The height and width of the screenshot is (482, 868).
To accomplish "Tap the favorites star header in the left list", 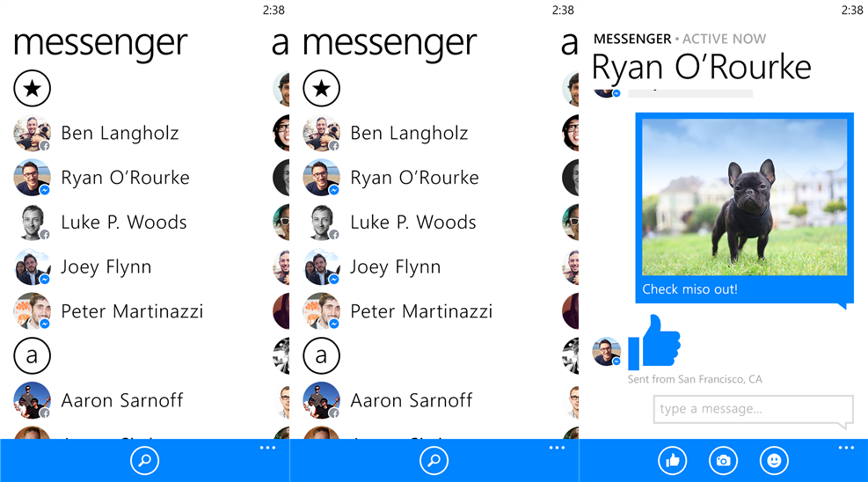I will click(x=33, y=89).
